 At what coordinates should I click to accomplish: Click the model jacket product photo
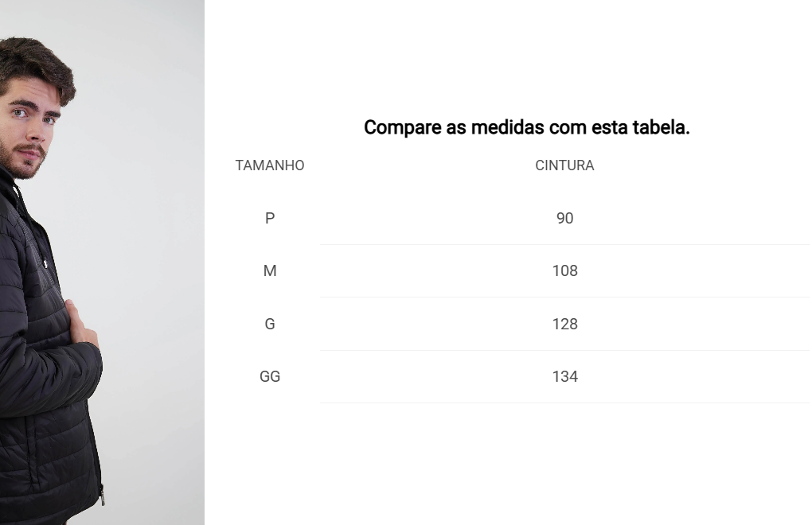click(102, 262)
